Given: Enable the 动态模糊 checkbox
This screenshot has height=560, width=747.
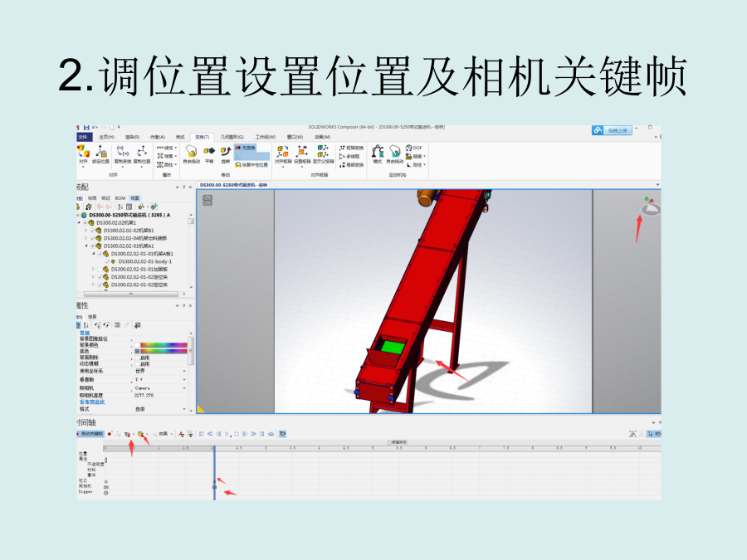Looking at the screenshot, I should [137, 363].
